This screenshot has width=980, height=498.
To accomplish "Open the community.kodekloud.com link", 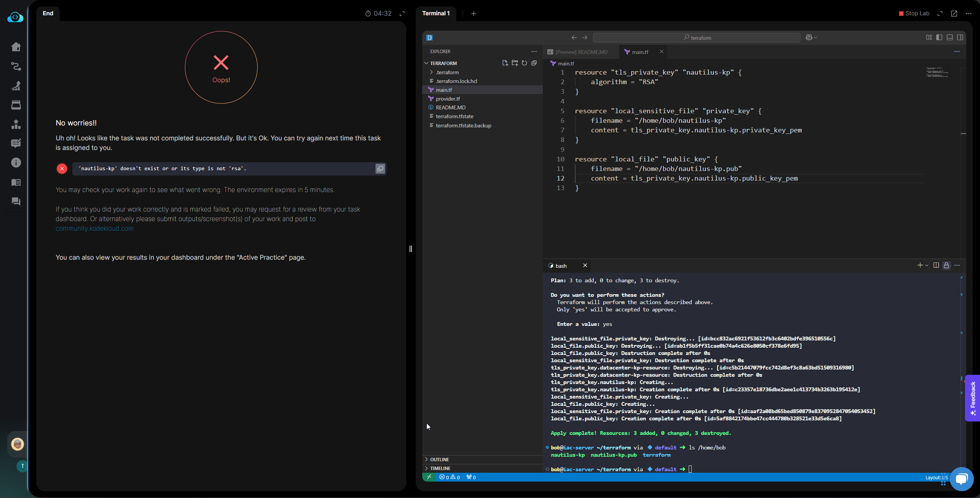I will point(95,228).
